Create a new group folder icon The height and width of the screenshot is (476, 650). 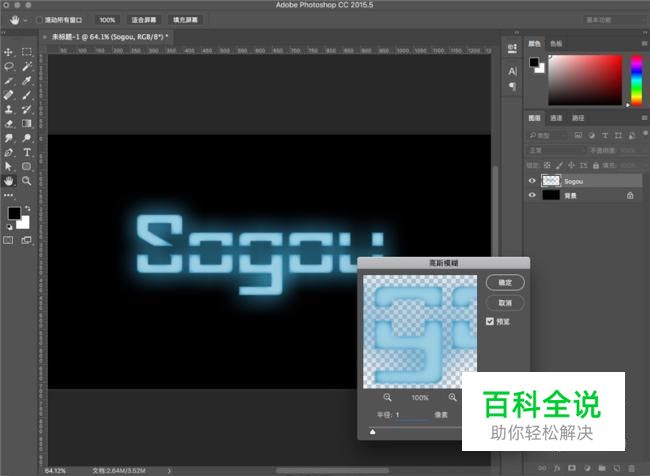[602, 468]
